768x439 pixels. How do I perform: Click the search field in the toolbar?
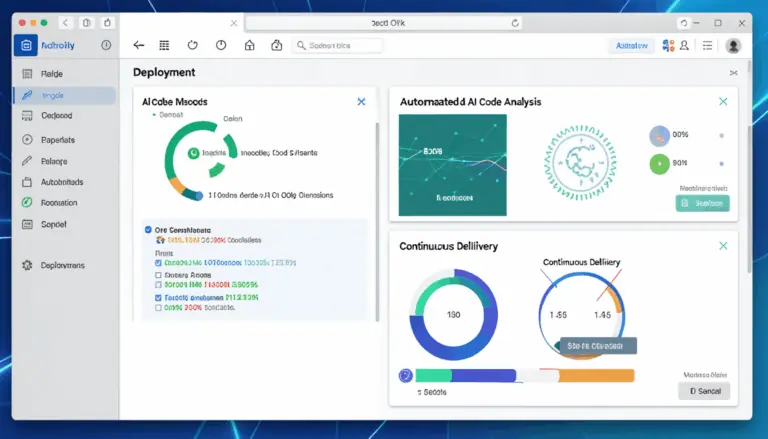337,46
